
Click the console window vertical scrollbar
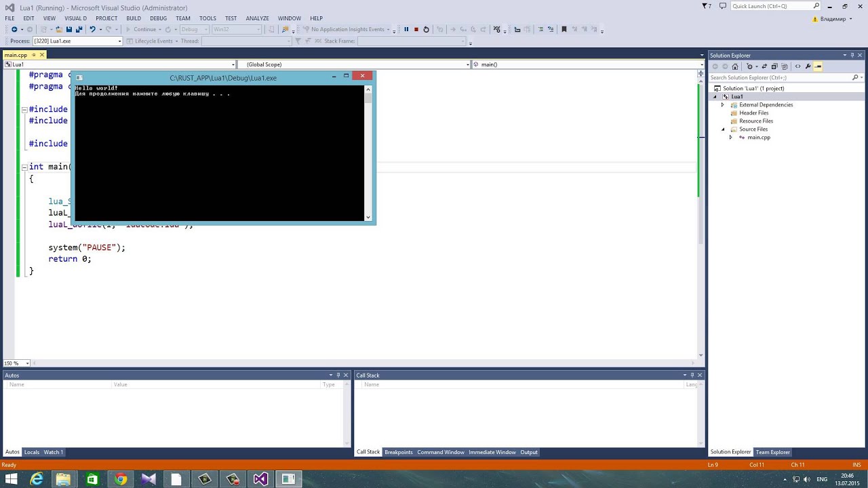(x=368, y=153)
